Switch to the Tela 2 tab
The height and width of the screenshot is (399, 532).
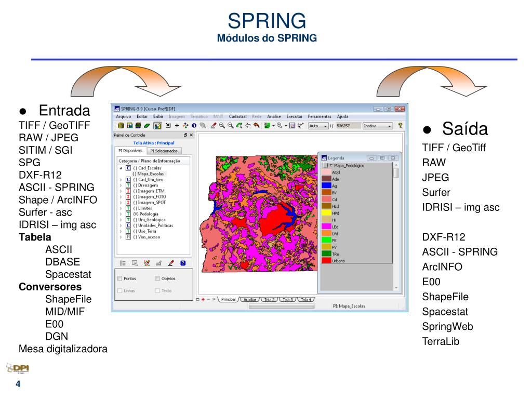coord(270,300)
